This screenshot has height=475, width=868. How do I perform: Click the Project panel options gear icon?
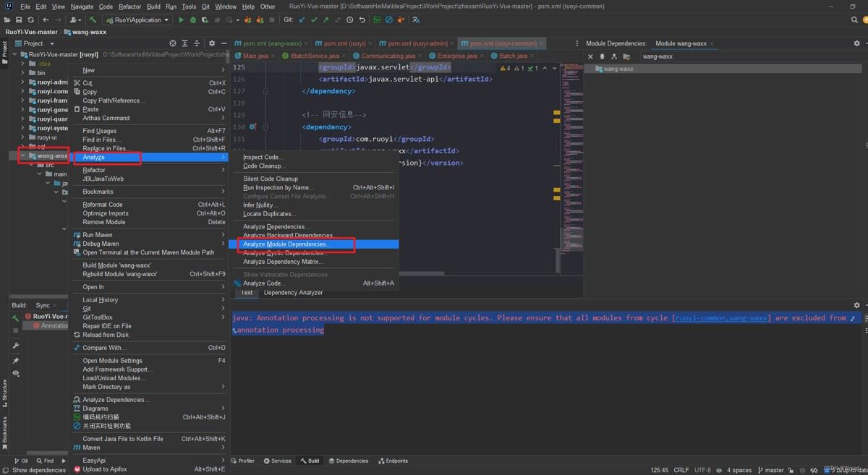pyautogui.click(x=212, y=43)
